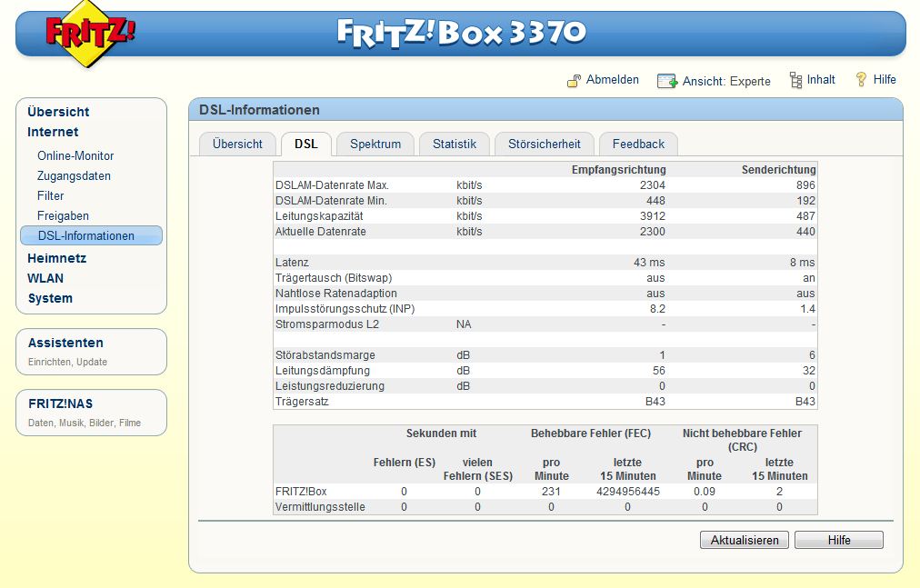Click the Abmelden lock icon
The height and width of the screenshot is (588, 920).
pos(574,80)
